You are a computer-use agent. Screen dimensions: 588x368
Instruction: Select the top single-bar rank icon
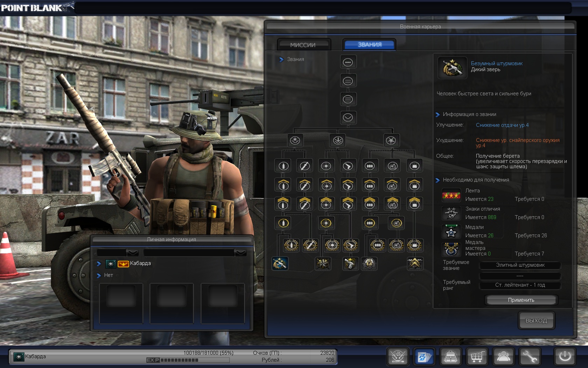pos(348,62)
